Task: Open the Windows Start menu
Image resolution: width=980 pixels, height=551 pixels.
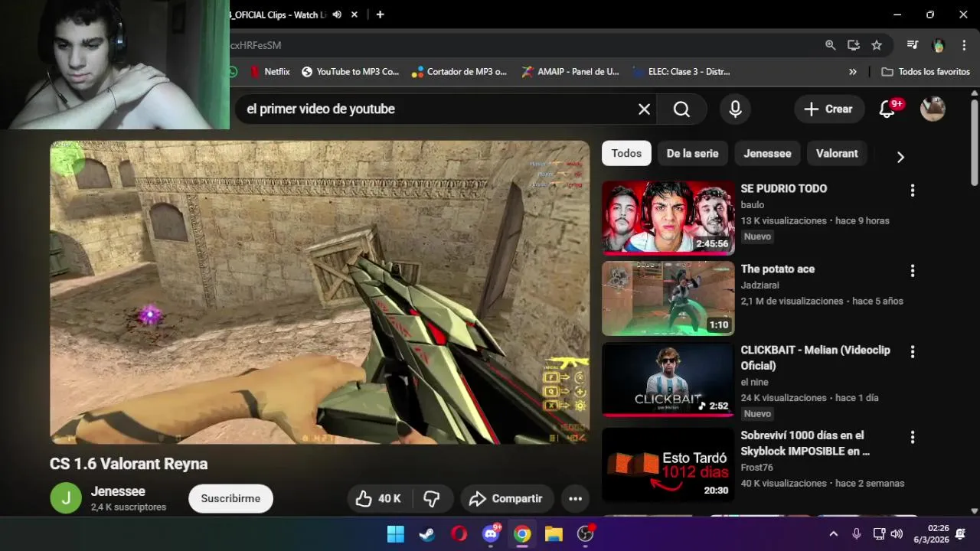Action: pos(396,534)
